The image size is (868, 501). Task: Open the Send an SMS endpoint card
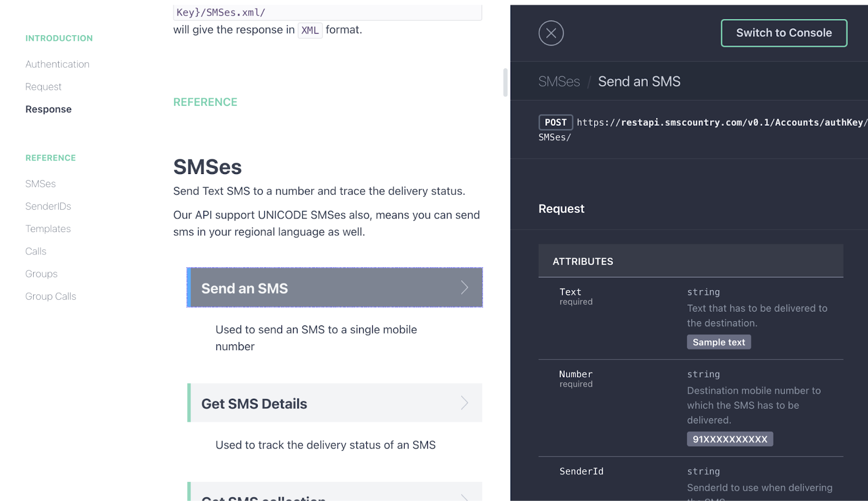(335, 287)
